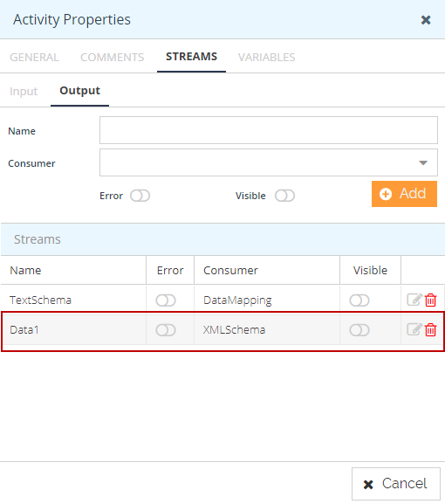
Task: Open the Consumer dropdown arrow
Action: click(x=423, y=163)
